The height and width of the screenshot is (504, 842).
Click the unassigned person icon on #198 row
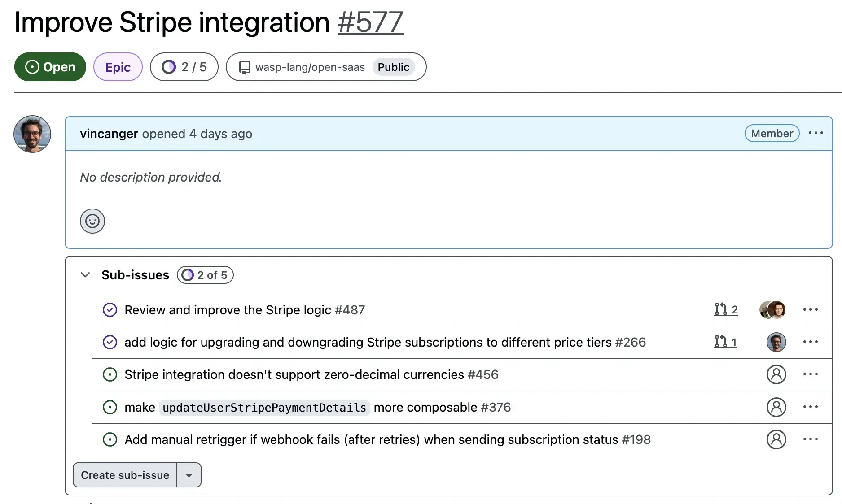click(776, 439)
